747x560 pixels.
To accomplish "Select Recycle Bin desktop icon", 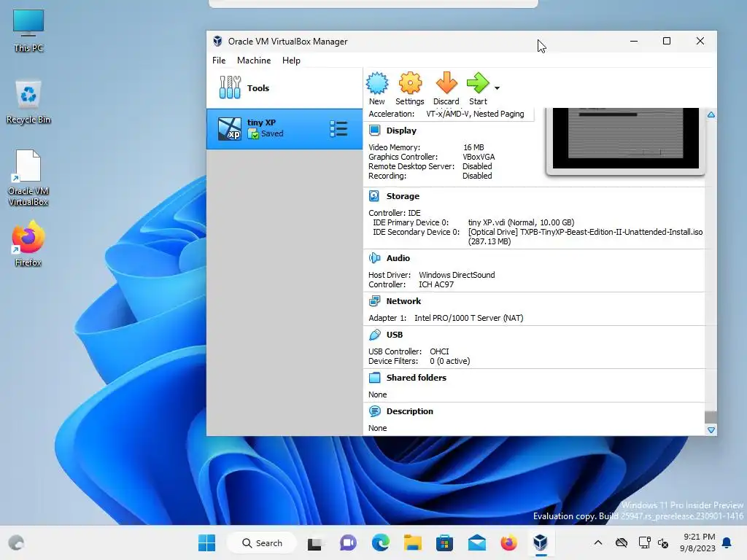I will (28, 102).
